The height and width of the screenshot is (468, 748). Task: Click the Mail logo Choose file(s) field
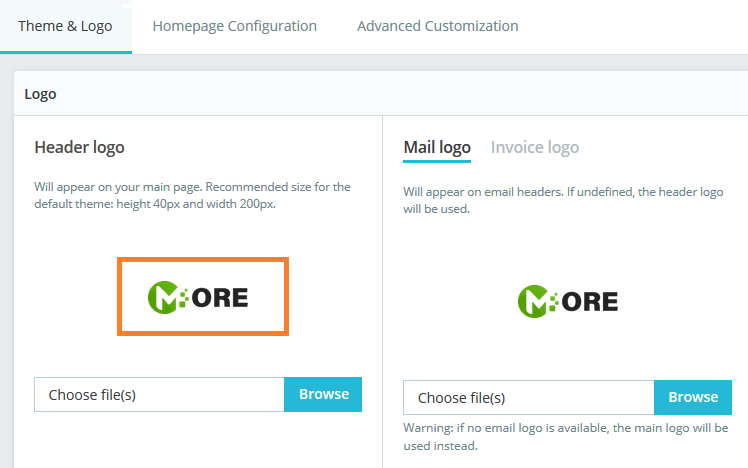click(529, 397)
